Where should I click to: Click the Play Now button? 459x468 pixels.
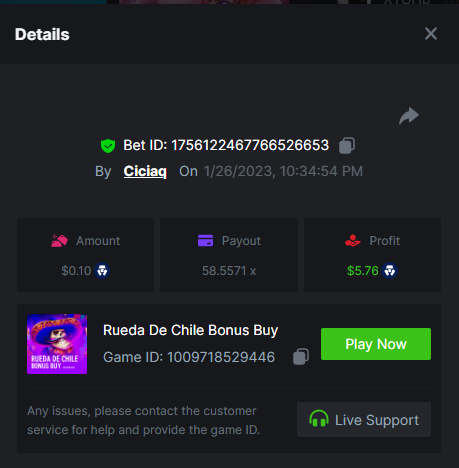(376, 344)
